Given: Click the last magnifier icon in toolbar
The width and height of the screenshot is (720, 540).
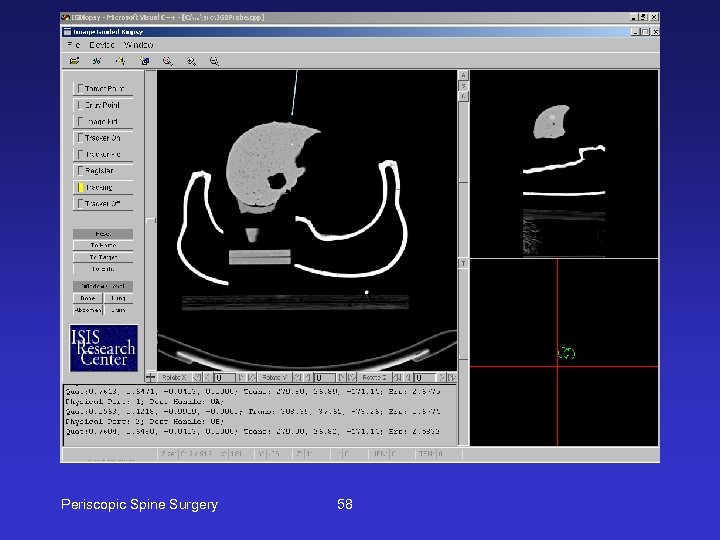Looking at the screenshot, I should (214, 61).
